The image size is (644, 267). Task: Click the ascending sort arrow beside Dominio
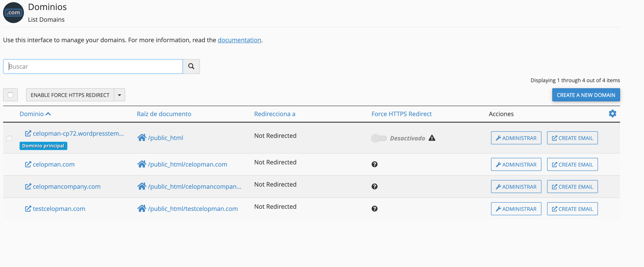coord(48,114)
